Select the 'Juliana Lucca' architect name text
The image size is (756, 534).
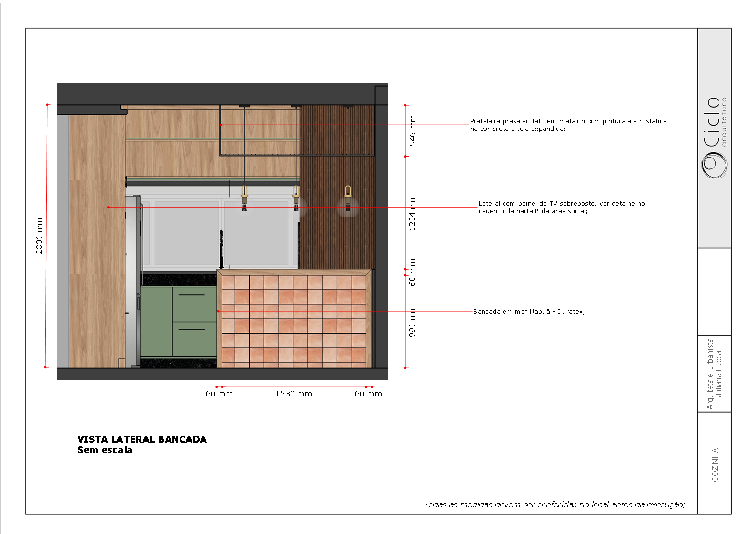pos(719,374)
